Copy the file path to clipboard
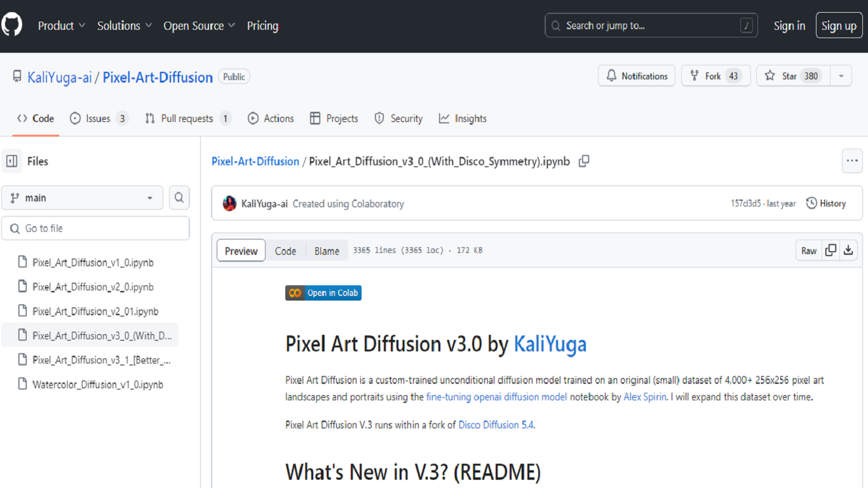The height and width of the screenshot is (488, 868). coord(584,161)
